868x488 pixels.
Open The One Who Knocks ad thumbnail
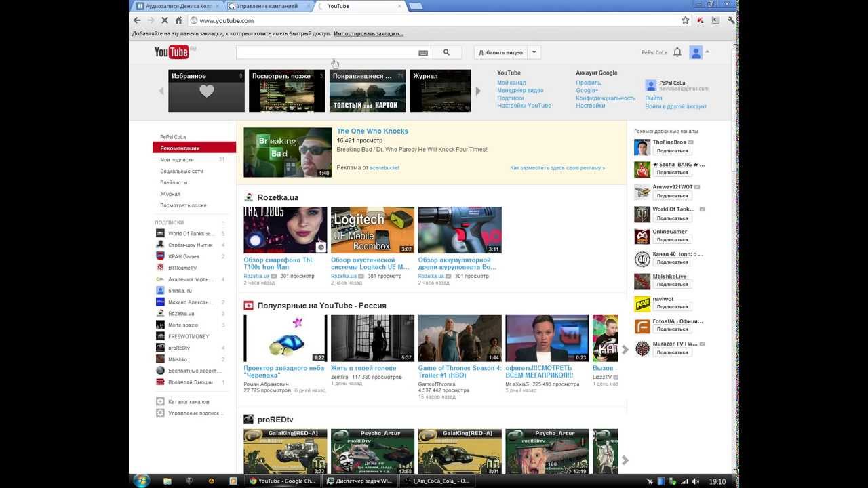(288, 152)
